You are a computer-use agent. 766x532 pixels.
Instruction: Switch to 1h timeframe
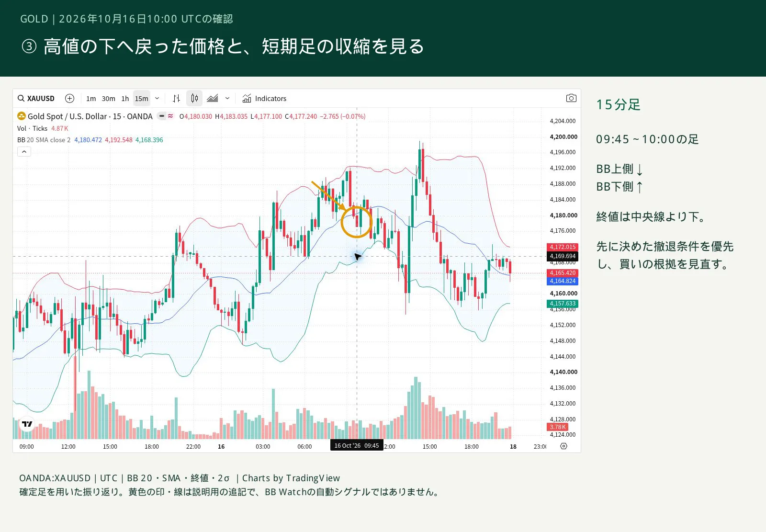(x=125, y=99)
